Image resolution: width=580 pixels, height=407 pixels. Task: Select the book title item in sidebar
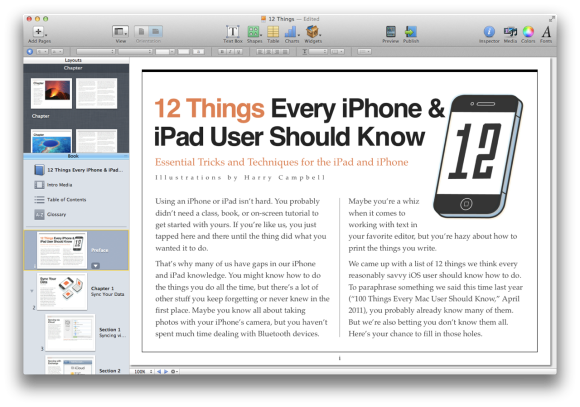[78, 170]
